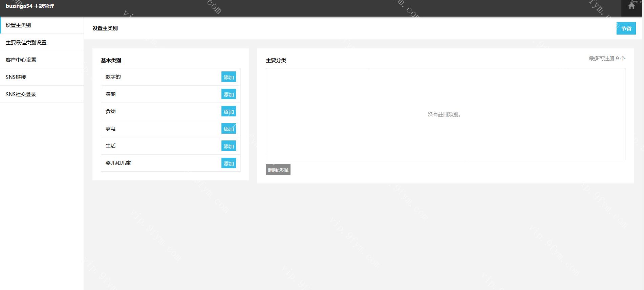
Task: Open SNS社交登录 settings page
Action: click(x=21, y=94)
